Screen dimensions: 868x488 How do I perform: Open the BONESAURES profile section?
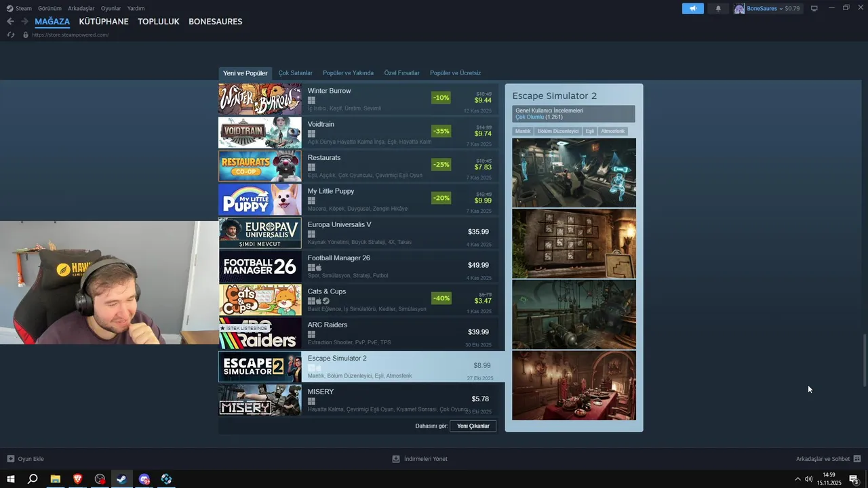[216, 22]
